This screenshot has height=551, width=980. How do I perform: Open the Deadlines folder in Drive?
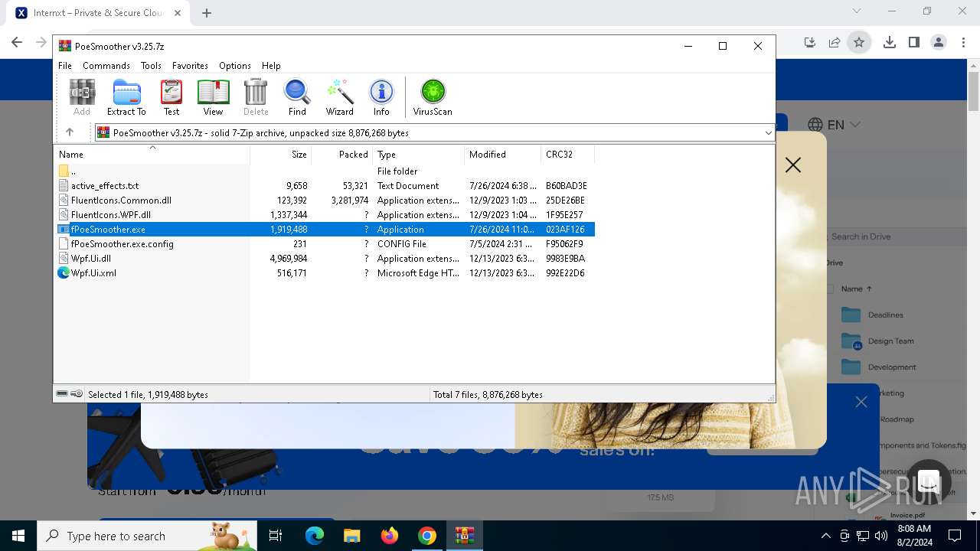coord(872,315)
